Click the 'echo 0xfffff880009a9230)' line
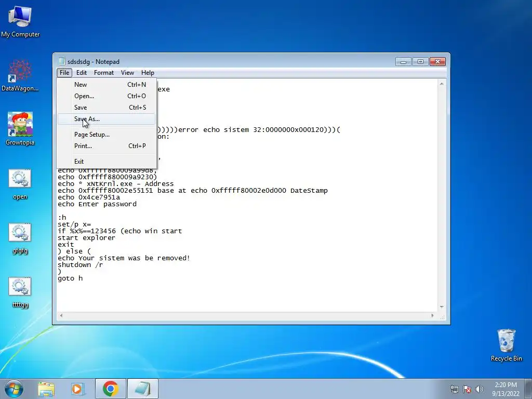 [x=108, y=177]
